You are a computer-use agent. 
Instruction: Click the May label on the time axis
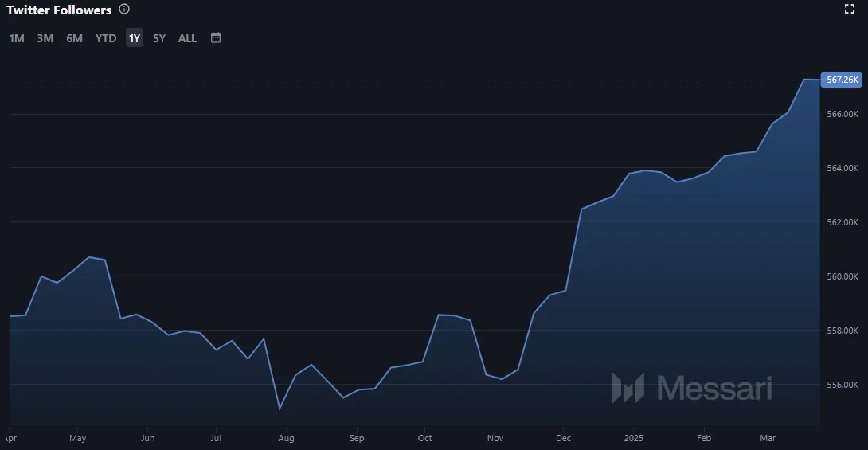[x=77, y=438]
